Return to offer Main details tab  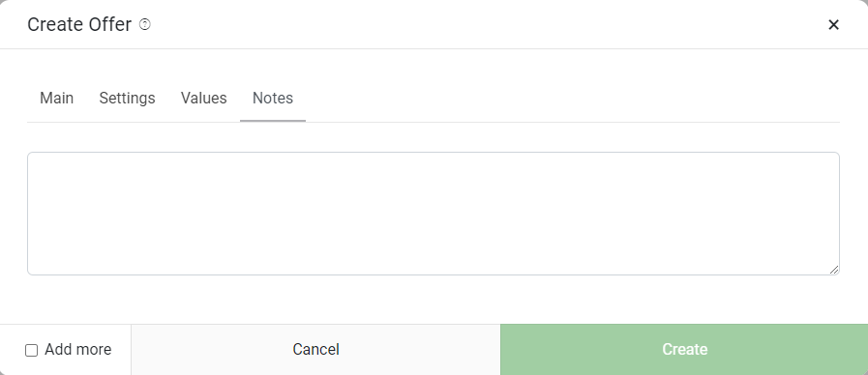(x=56, y=99)
